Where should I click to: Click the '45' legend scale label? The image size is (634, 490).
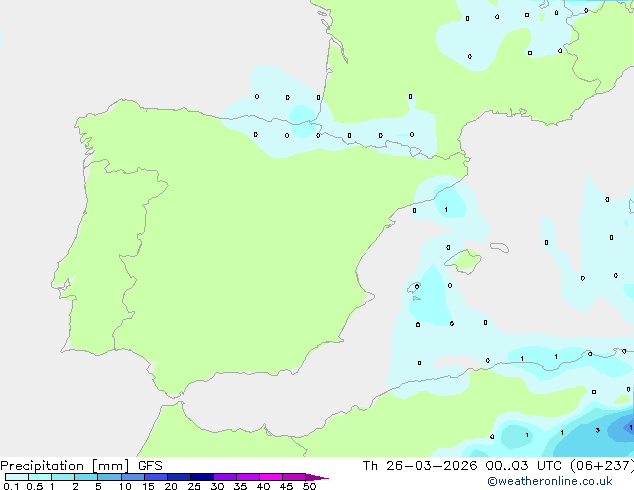(x=286, y=486)
